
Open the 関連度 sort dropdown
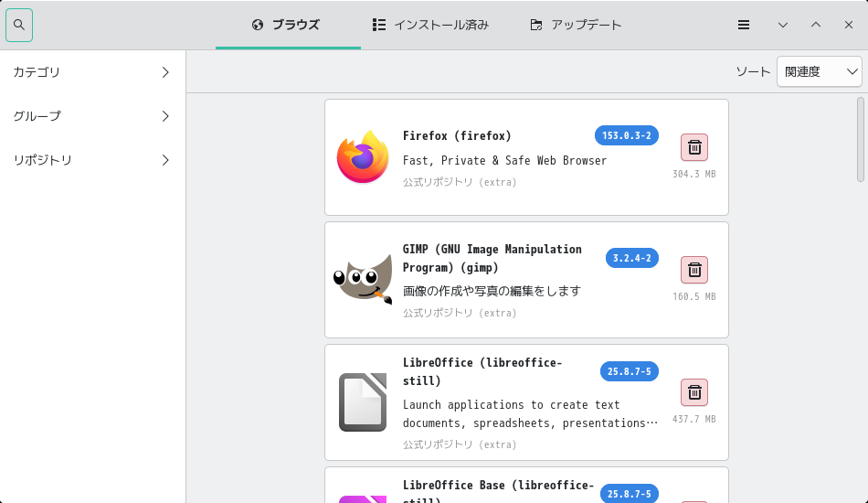tap(820, 71)
